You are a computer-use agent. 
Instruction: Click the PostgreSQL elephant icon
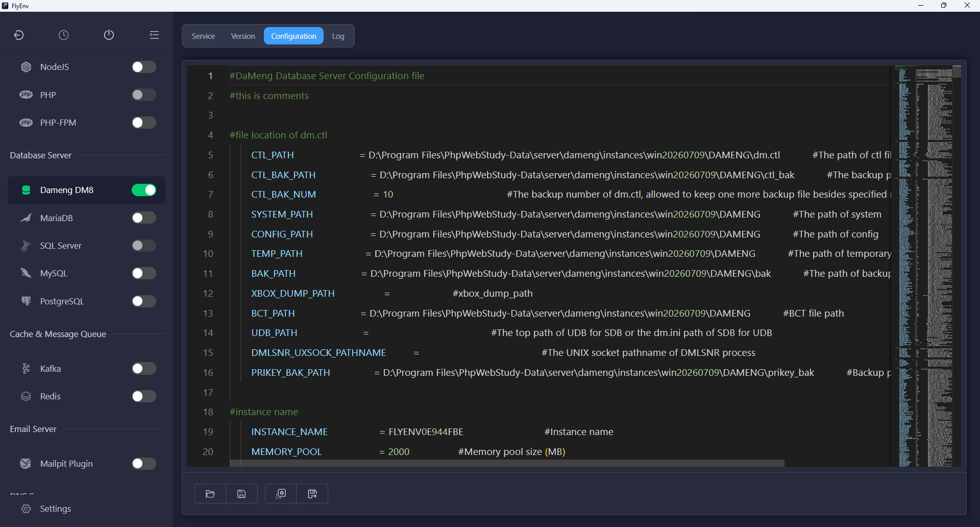pos(26,301)
